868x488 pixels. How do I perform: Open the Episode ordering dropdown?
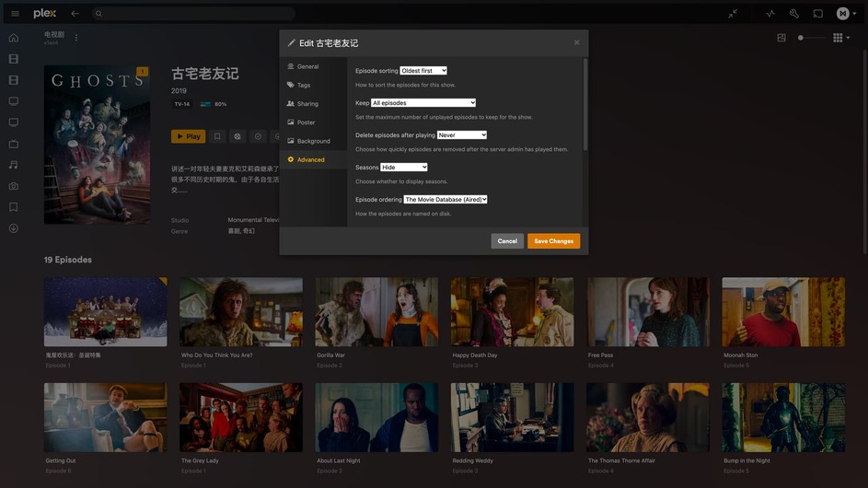446,200
